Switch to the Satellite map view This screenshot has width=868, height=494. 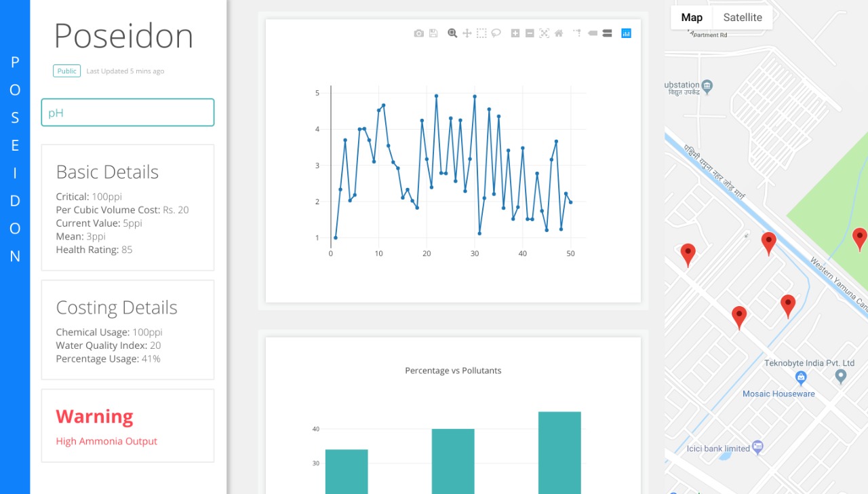pyautogui.click(x=743, y=18)
